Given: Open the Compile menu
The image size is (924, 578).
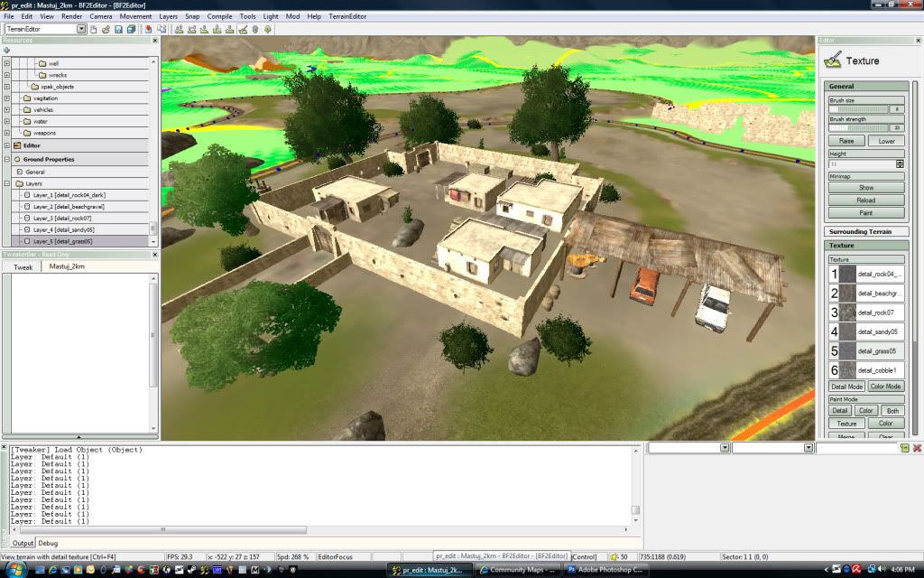Looking at the screenshot, I should [219, 16].
